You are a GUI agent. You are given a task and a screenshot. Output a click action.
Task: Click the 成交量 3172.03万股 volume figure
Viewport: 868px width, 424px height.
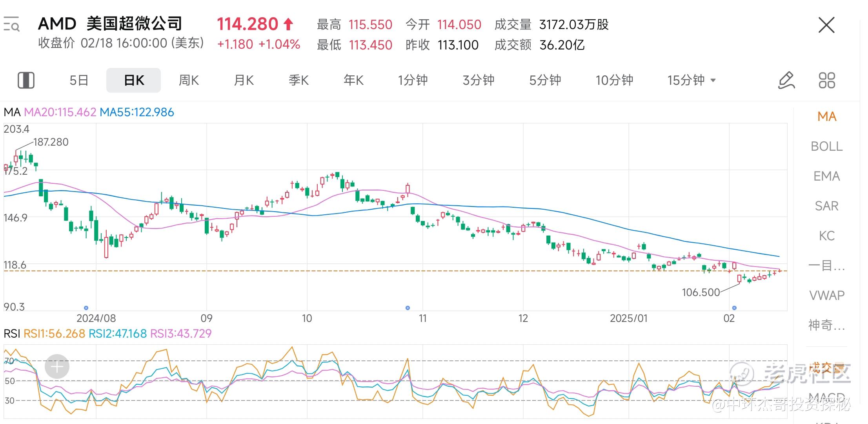[x=551, y=25]
